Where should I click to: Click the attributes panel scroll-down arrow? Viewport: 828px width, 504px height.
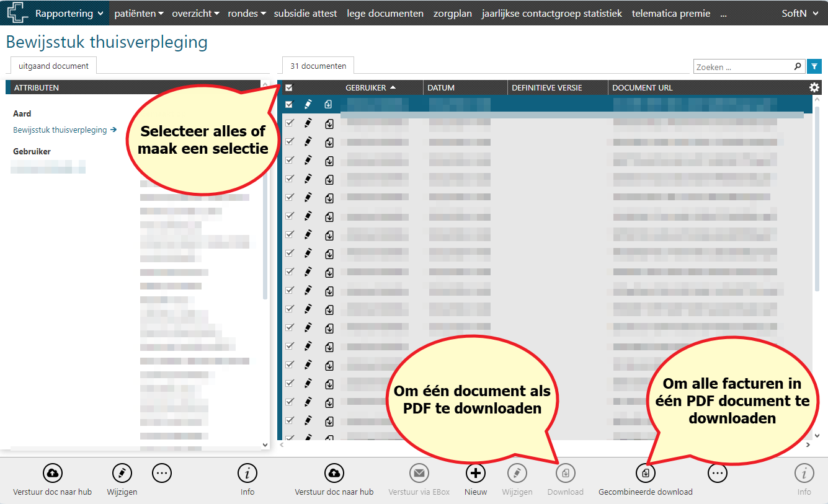[265, 444]
